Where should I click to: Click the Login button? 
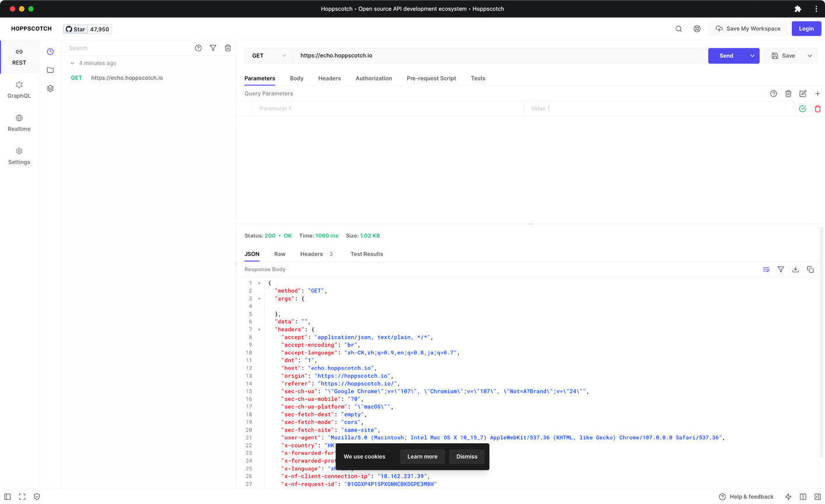point(806,29)
